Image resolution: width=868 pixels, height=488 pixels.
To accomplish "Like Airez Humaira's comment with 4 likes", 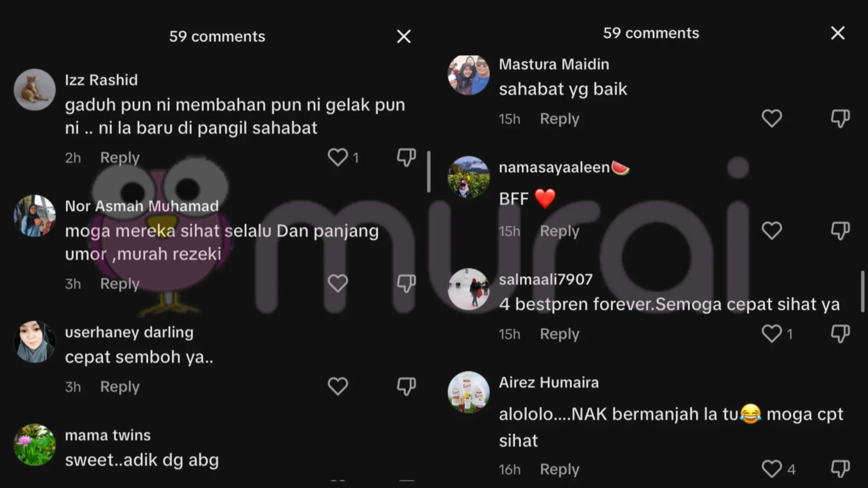I will (772, 469).
